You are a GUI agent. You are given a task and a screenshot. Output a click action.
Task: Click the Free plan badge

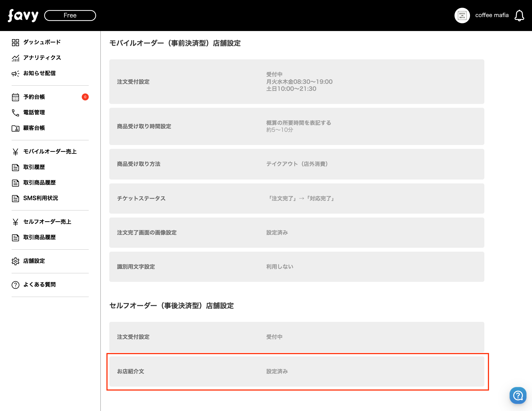coord(70,15)
